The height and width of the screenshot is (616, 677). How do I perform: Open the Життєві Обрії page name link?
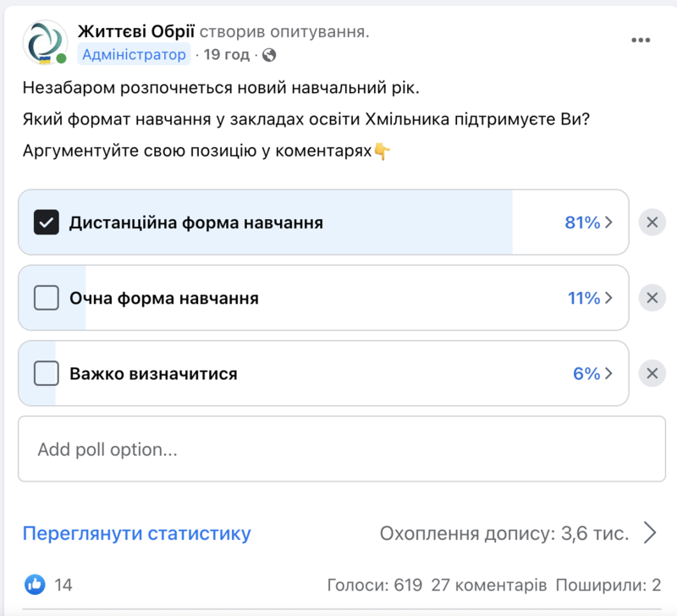136,31
